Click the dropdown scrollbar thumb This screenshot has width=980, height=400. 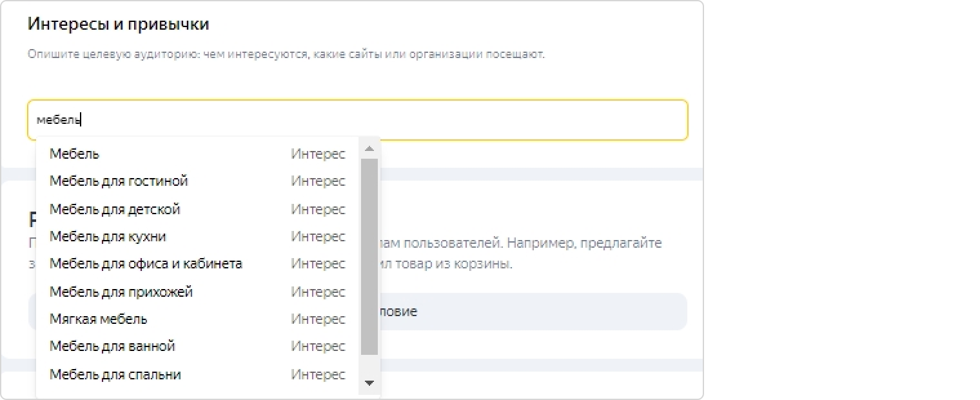(369, 255)
